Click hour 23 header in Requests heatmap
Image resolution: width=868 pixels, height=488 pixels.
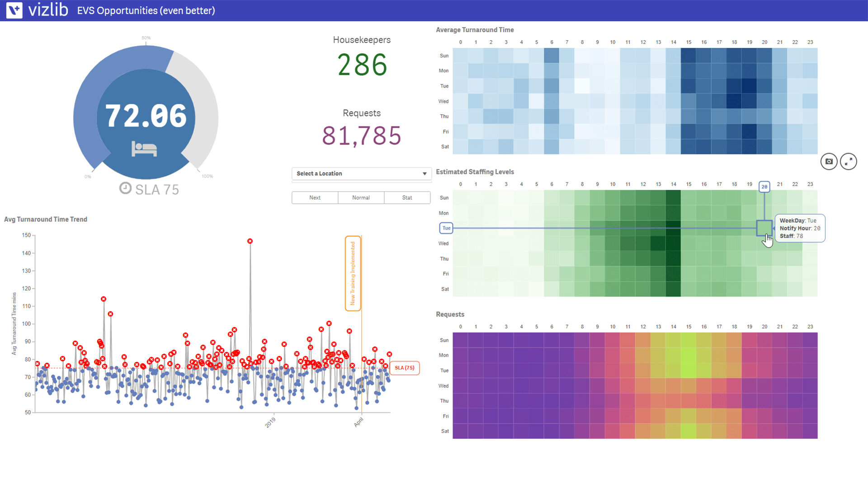click(810, 326)
